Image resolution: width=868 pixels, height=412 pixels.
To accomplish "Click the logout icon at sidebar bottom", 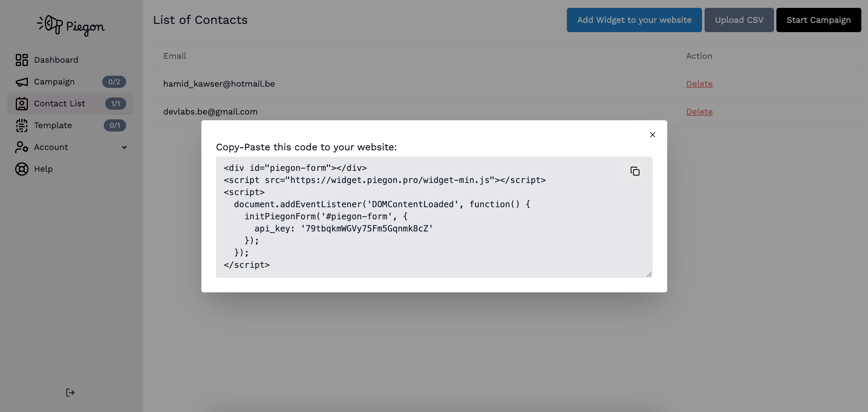I will tap(70, 393).
